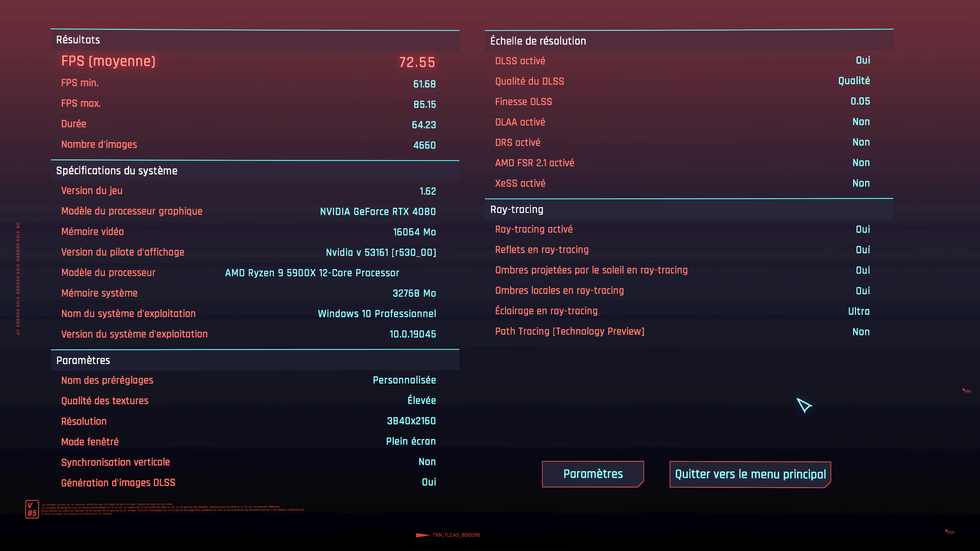Click the Path Tracing Non value
This screenshot has width=980, height=551.
tap(861, 332)
